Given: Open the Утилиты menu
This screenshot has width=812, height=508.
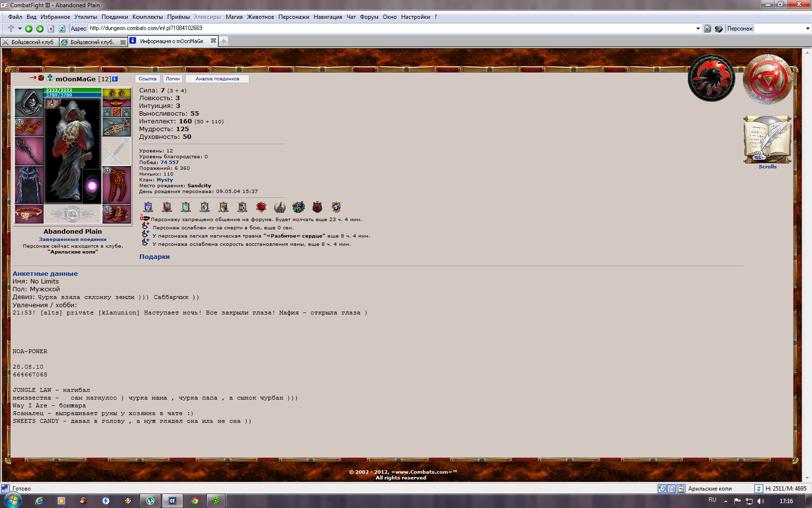Looking at the screenshot, I should [86, 17].
